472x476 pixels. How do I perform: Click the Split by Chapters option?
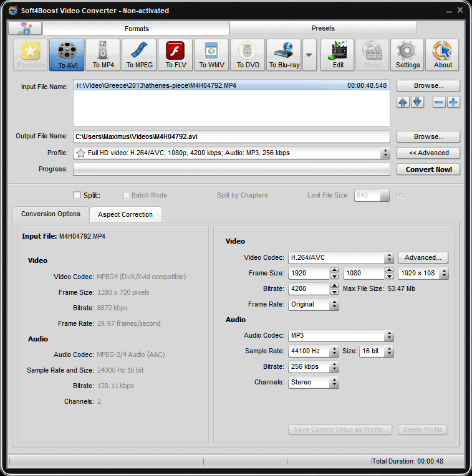click(x=243, y=195)
